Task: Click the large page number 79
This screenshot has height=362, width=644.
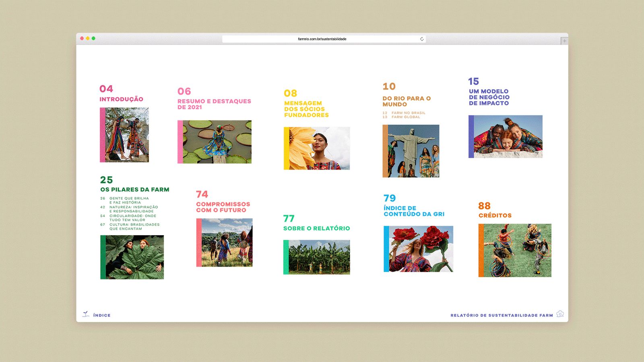Action: click(x=390, y=198)
